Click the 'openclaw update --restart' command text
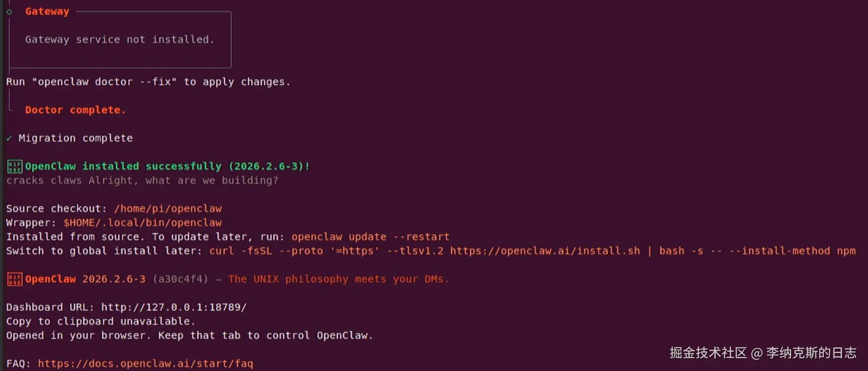The image size is (868, 371). pos(370,236)
